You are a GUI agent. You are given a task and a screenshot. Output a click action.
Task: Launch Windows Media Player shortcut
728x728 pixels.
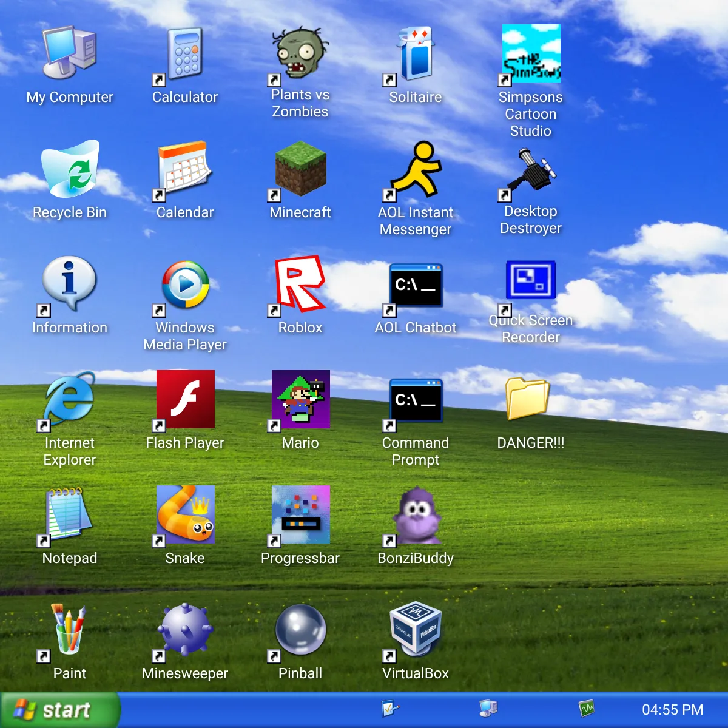[x=185, y=285]
